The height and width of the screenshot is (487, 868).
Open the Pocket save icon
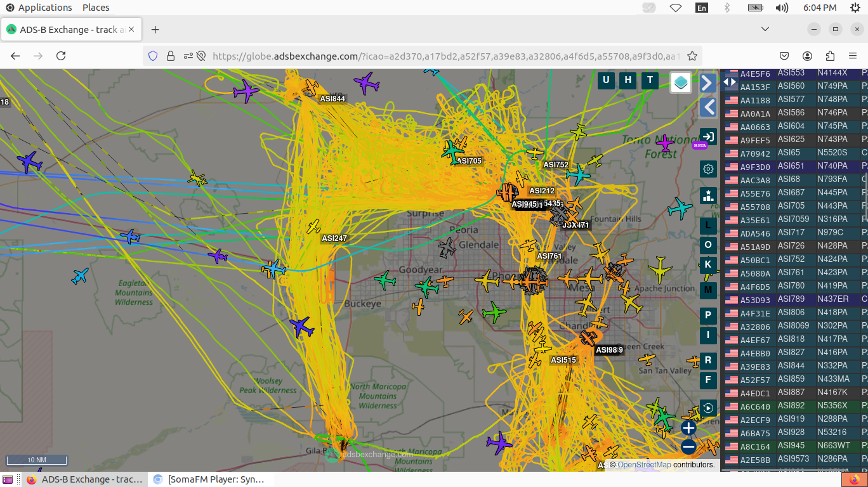click(784, 56)
